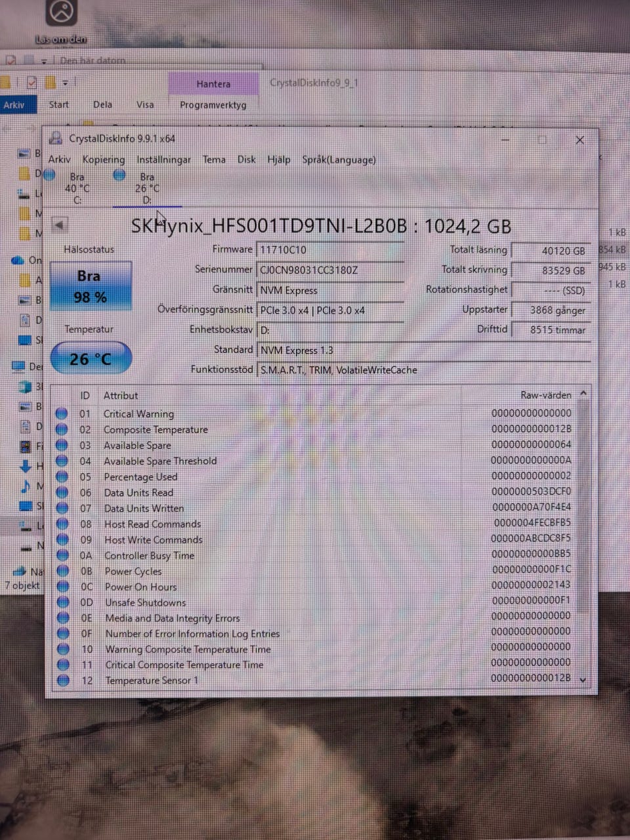This screenshot has width=630, height=840.
Task: Open the Arkiv menu in CrystalDiskInfo
Action: pos(59,159)
